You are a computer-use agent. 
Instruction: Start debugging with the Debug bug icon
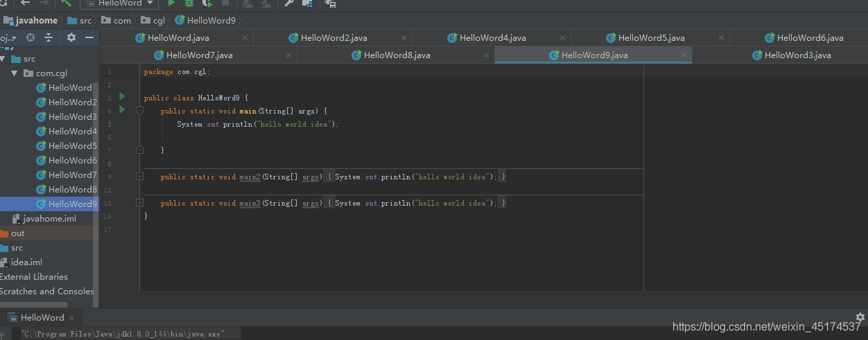[189, 3]
